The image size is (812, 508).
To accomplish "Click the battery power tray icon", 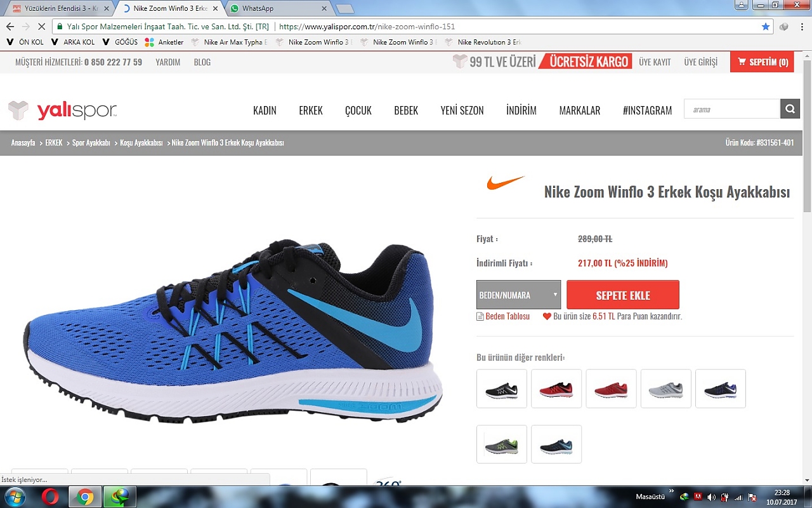I will [x=724, y=497].
